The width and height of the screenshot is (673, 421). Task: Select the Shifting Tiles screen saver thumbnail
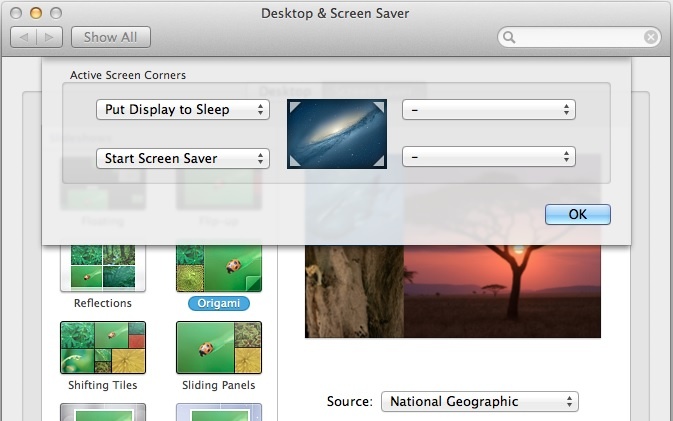[103, 347]
